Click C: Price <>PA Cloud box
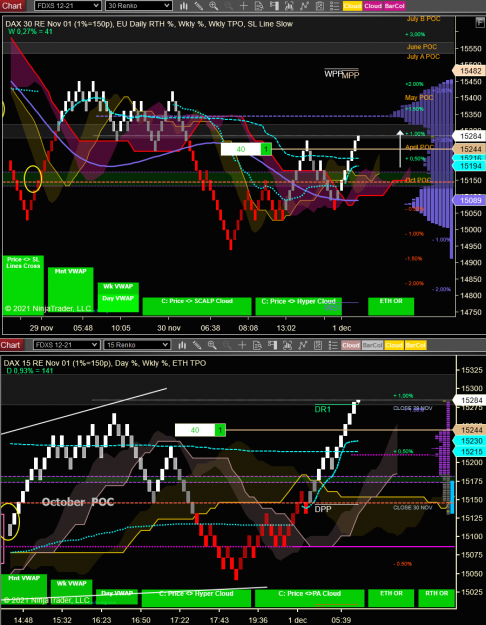 click(309, 598)
